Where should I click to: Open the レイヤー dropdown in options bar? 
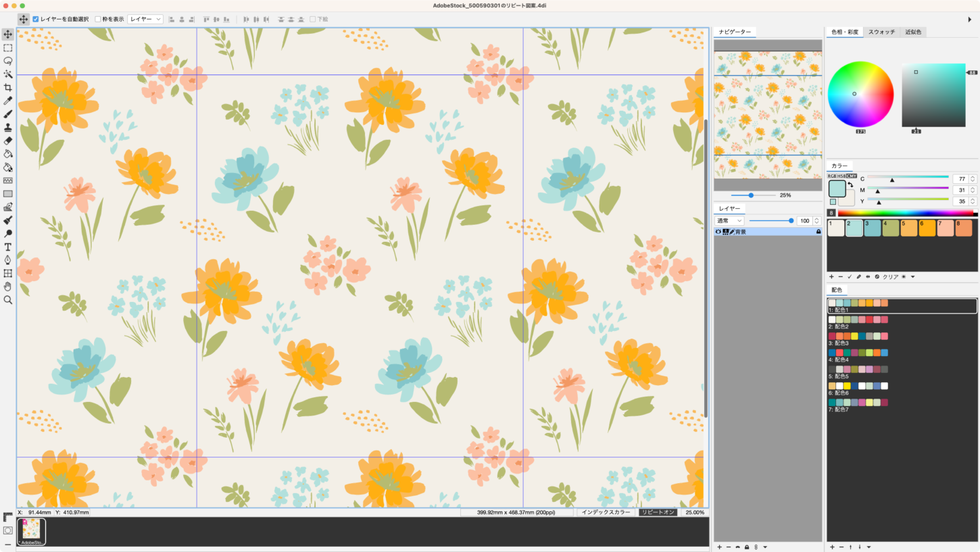(x=145, y=19)
